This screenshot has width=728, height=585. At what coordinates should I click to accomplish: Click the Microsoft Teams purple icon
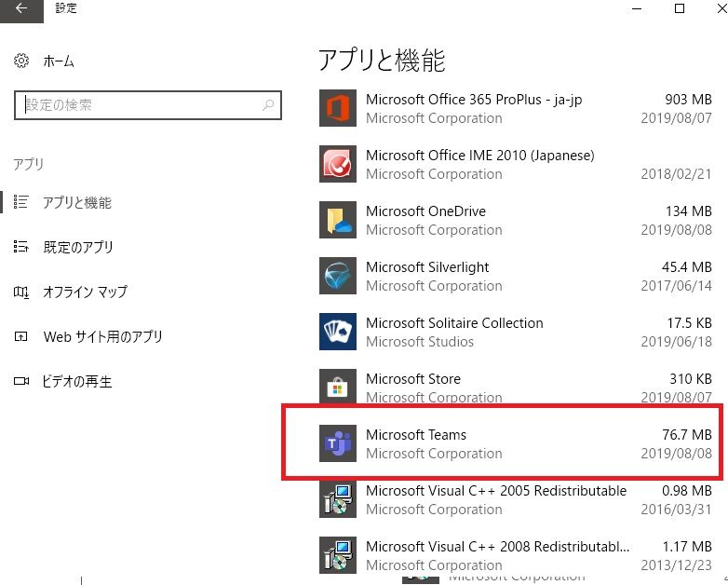338,443
